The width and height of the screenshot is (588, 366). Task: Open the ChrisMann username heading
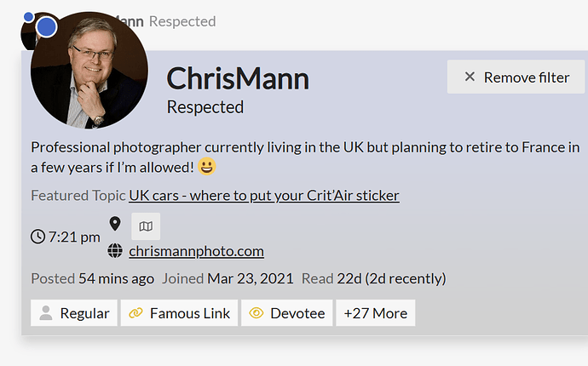(238, 79)
